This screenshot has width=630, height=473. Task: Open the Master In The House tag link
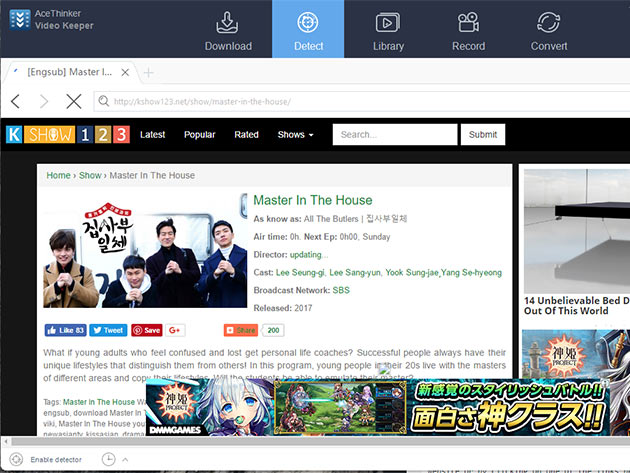[99, 402]
